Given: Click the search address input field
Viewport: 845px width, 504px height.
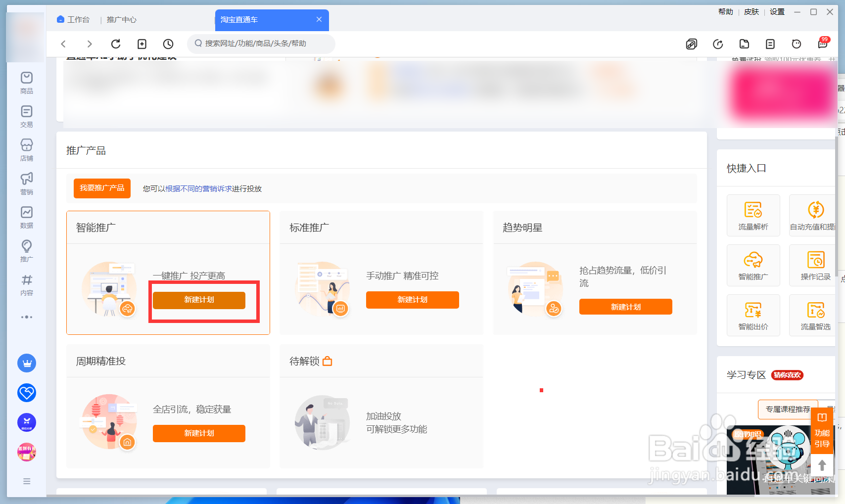Looking at the screenshot, I should coord(261,44).
